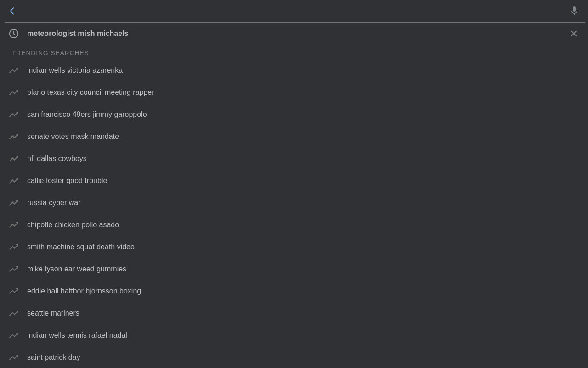Click the clock history icon
588x368 pixels.
(x=14, y=34)
